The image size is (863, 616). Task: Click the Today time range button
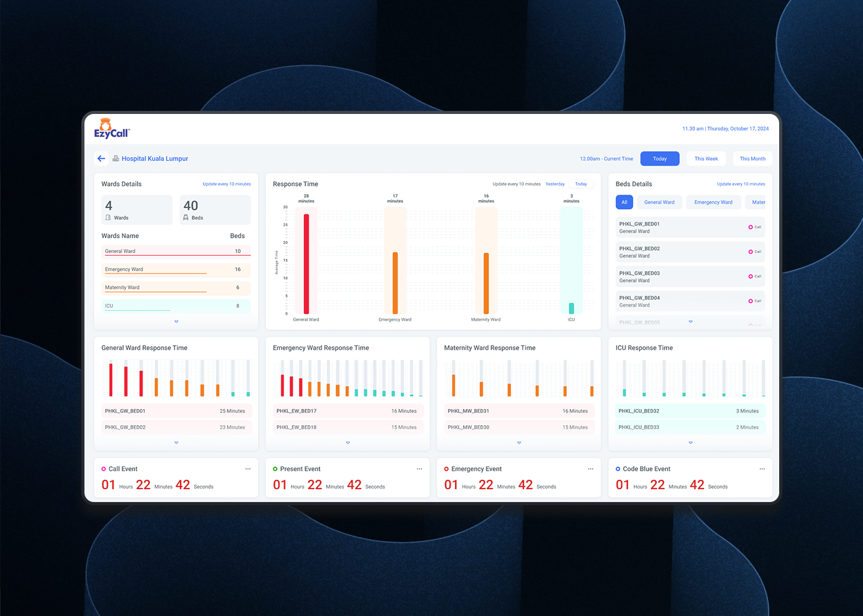pyautogui.click(x=660, y=159)
